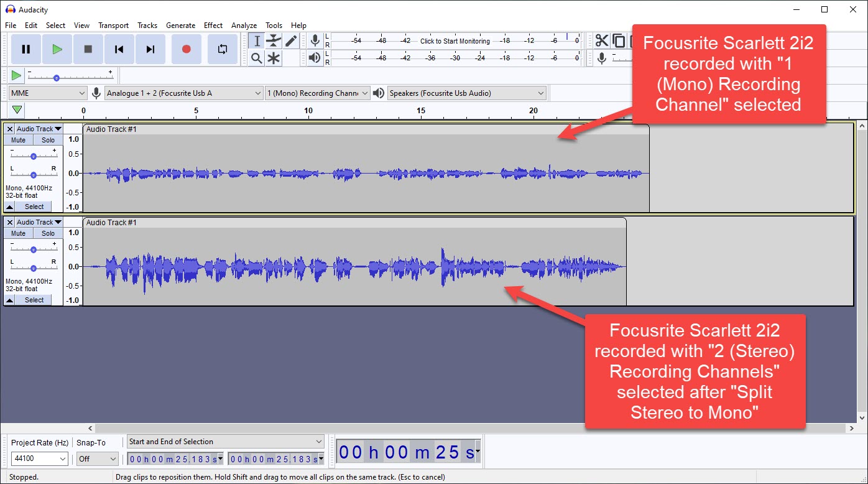This screenshot has width=868, height=484.
Task: Skip to End of the project
Action: [150, 49]
